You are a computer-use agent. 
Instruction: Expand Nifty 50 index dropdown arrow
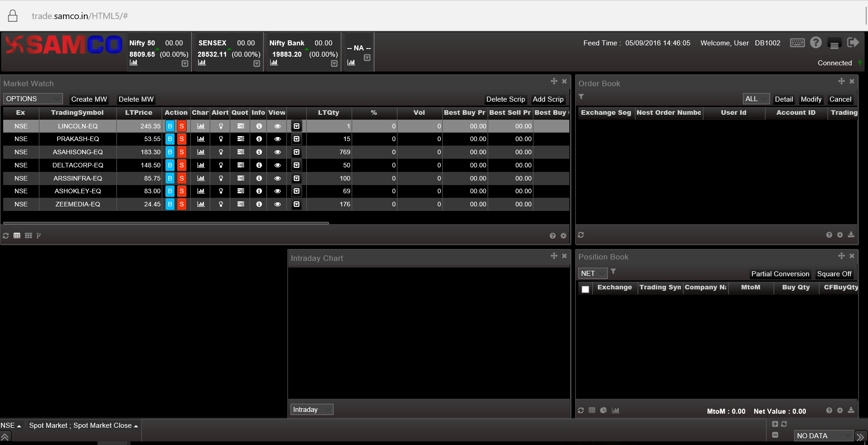(185, 64)
